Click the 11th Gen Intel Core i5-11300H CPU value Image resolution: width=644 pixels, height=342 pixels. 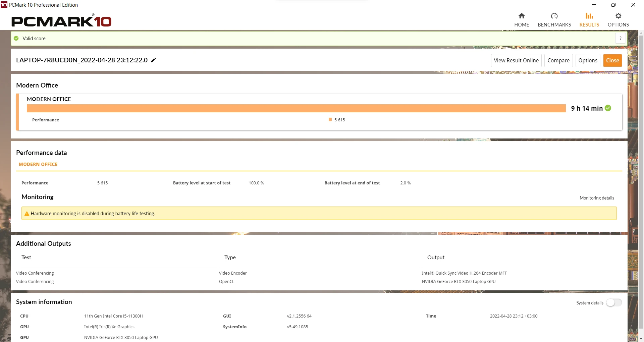(x=113, y=316)
